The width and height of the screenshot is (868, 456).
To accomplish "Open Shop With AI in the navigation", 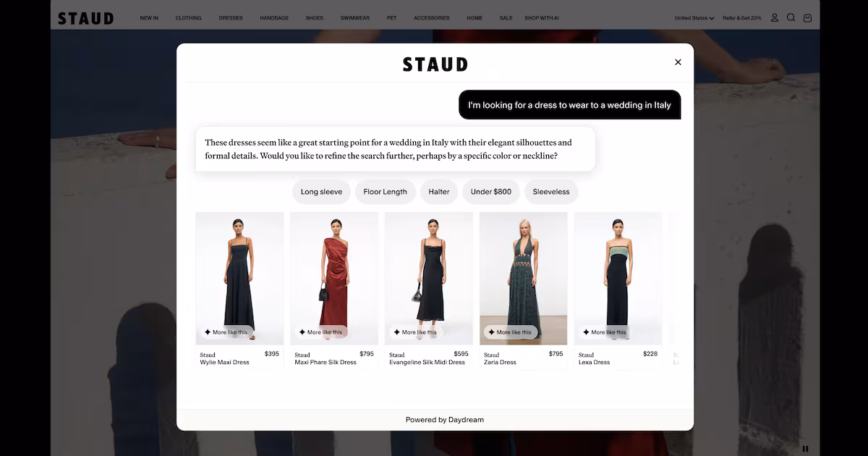I will pyautogui.click(x=542, y=18).
